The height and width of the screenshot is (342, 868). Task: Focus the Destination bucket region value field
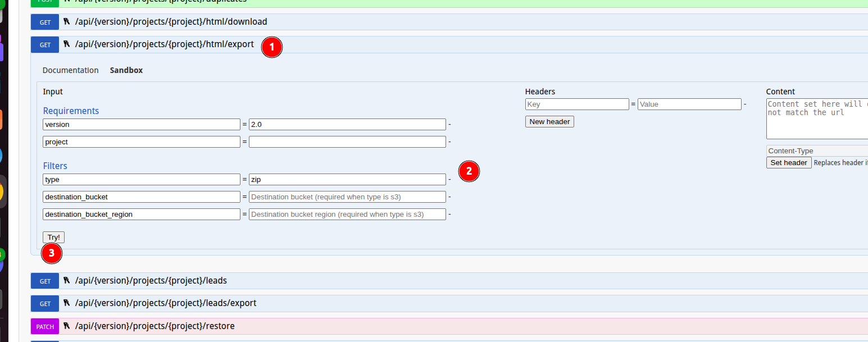(x=347, y=215)
